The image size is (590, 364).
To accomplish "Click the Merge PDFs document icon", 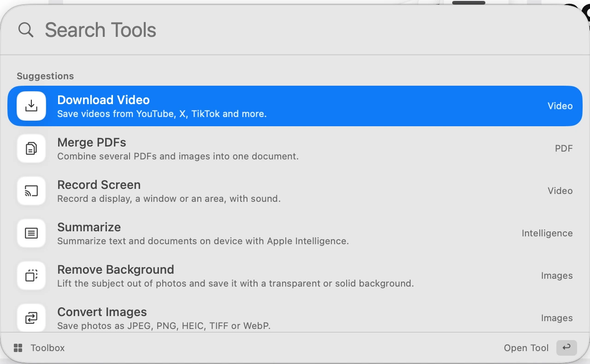I will (31, 148).
